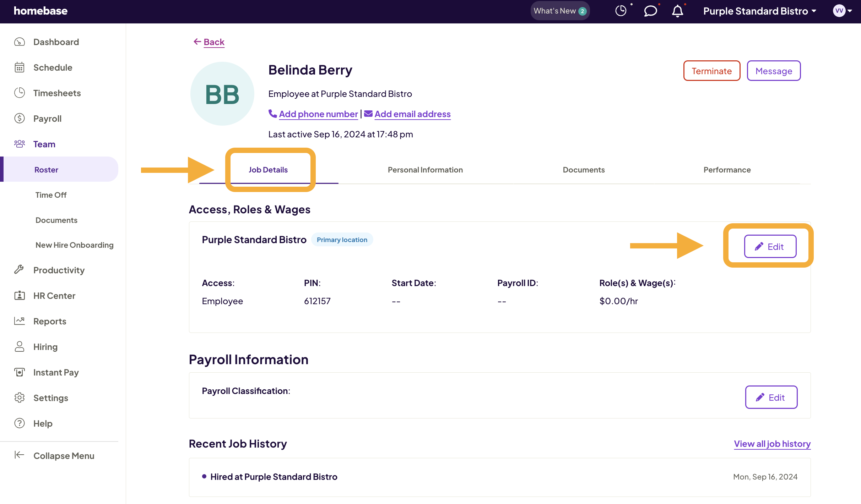This screenshot has height=504, width=861.
Task: Open the Productivity wrench icon
Action: tap(20, 270)
